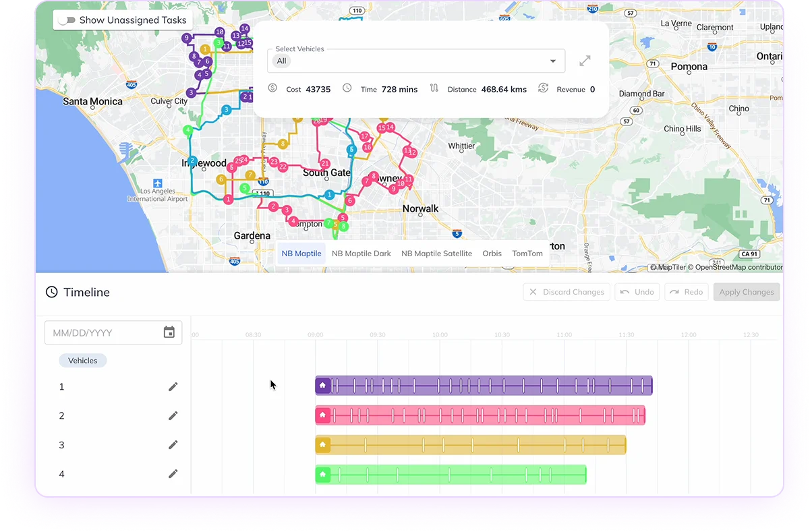Screen dimensions: 812x532
Task: Click the Time clock icon beside 728 mins
Action: coord(347,88)
